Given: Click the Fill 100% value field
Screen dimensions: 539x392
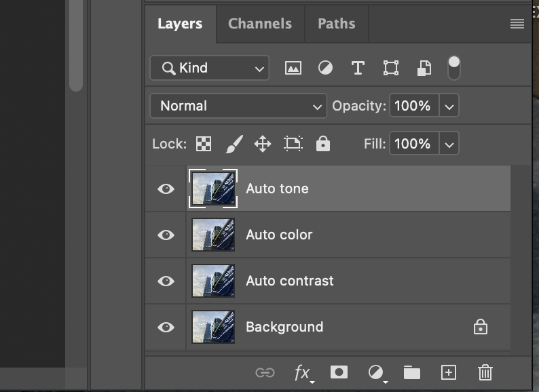Looking at the screenshot, I should click(x=414, y=144).
